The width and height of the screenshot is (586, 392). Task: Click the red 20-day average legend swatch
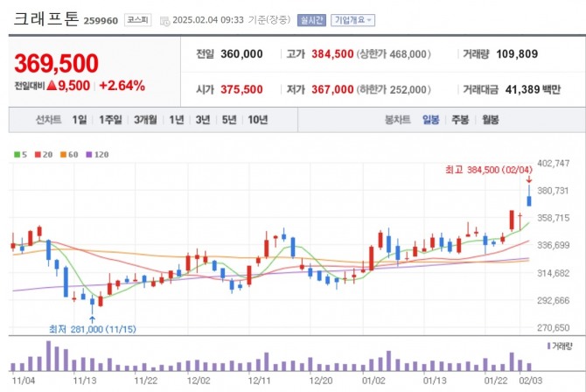tap(38, 155)
